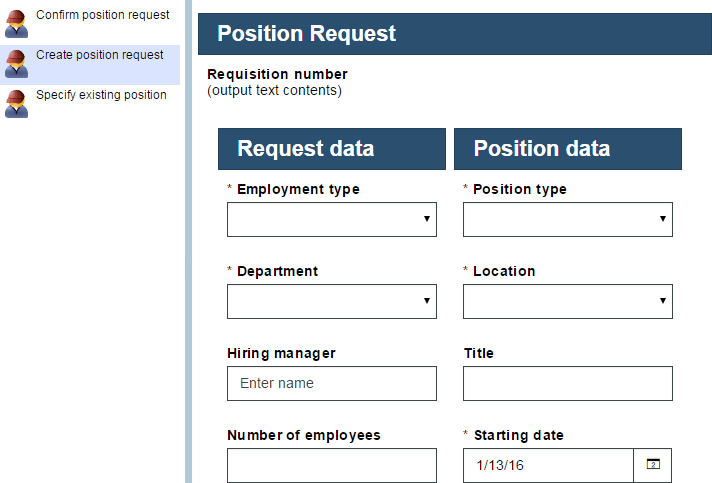This screenshot has width=712, height=483.
Task: Click the Starting date text box
Action: click(548, 465)
